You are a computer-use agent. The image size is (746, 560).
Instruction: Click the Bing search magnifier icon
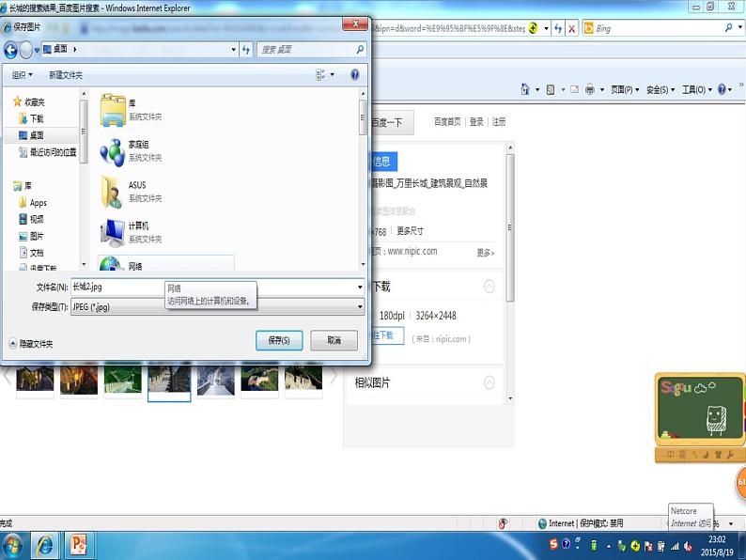728,28
